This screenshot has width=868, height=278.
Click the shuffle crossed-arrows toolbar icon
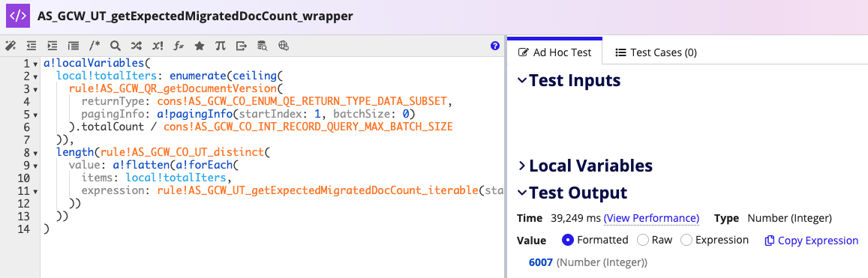pyautogui.click(x=137, y=46)
